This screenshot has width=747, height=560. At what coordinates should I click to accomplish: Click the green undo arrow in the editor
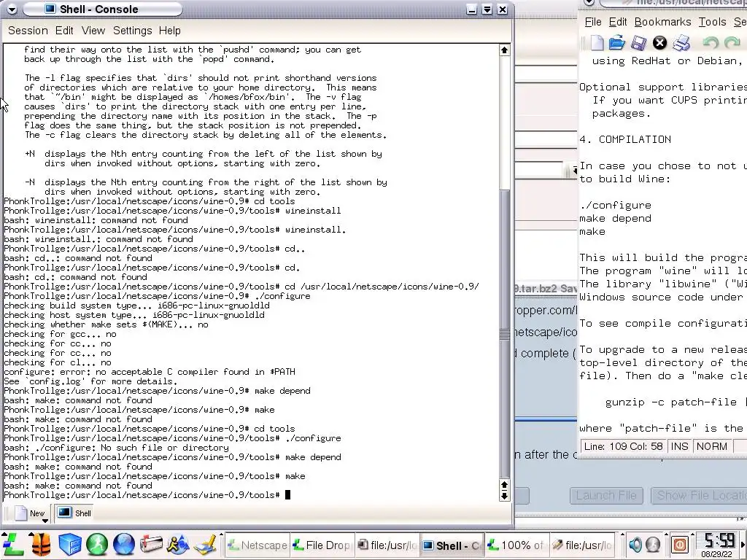coord(711,43)
